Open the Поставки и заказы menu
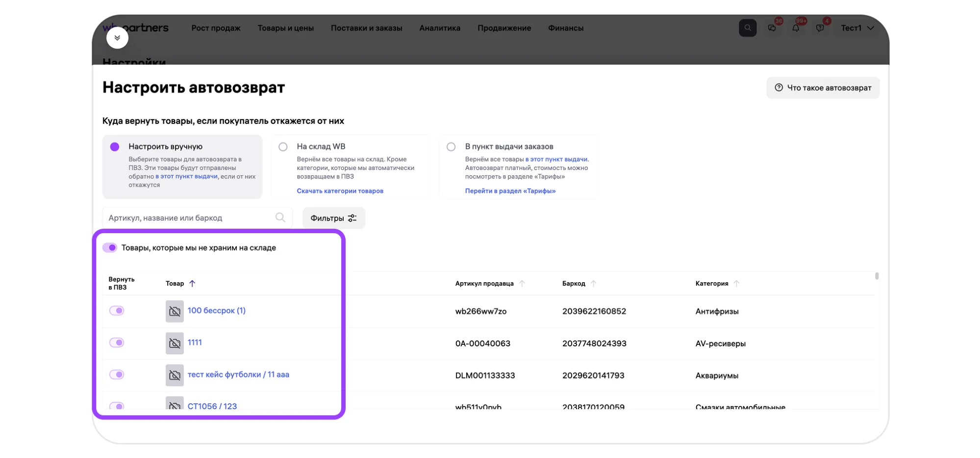The width and height of the screenshot is (980, 458). (367, 28)
